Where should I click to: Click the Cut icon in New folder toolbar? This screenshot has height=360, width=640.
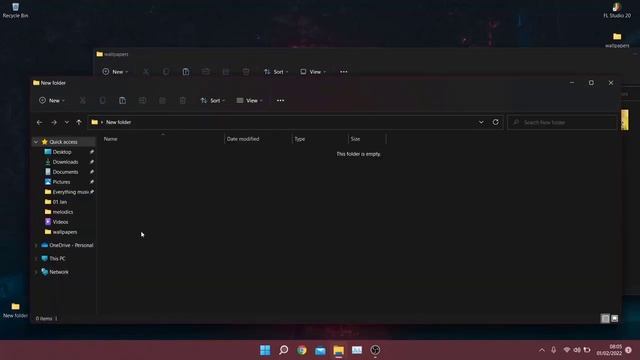82,100
